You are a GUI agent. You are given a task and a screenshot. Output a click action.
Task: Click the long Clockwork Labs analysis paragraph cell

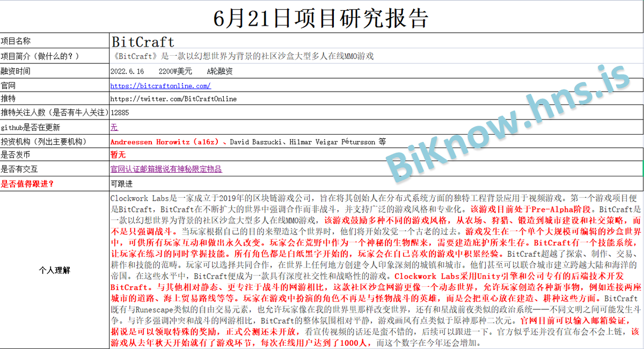(x=376, y=270)
